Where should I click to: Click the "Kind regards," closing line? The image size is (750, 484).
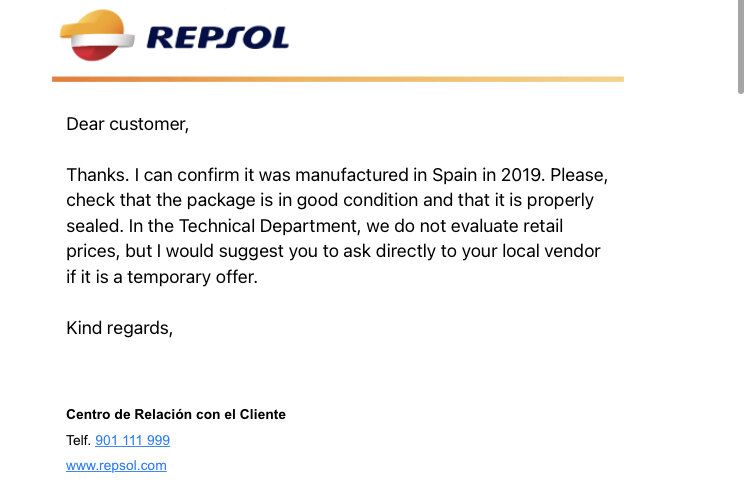119,328
